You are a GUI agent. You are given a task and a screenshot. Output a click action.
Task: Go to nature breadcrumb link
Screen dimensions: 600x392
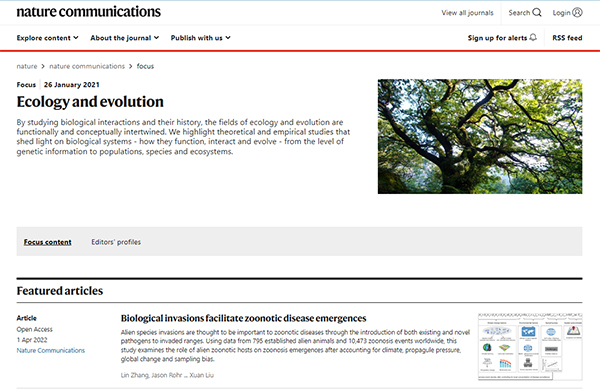(x=27, y=66)
